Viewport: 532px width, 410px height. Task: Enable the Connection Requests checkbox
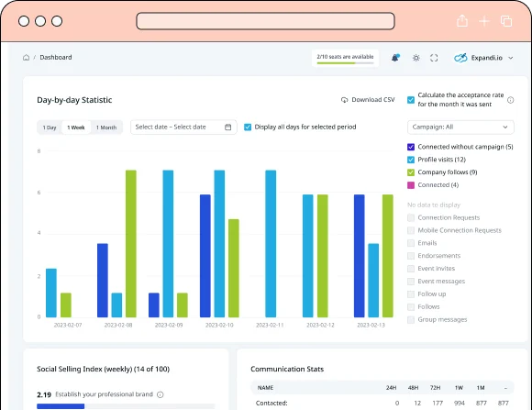coord(411,217)
